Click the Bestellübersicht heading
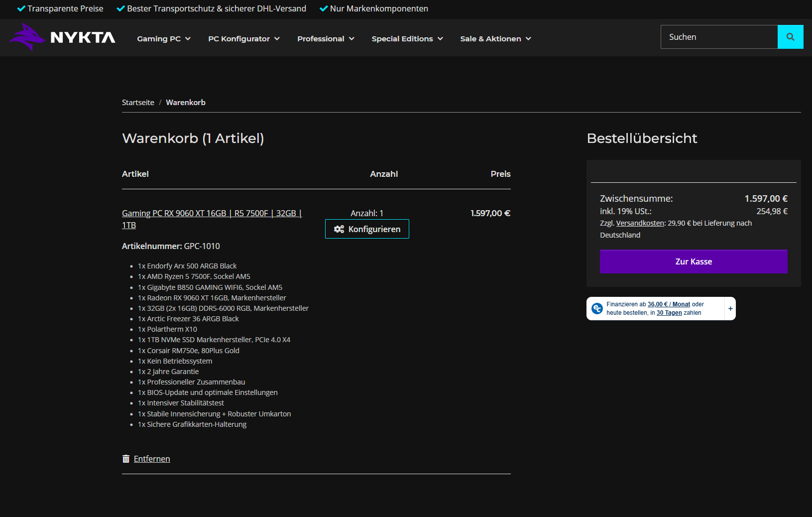This screenshot has height=517, width=812. [x=642, y=138]
